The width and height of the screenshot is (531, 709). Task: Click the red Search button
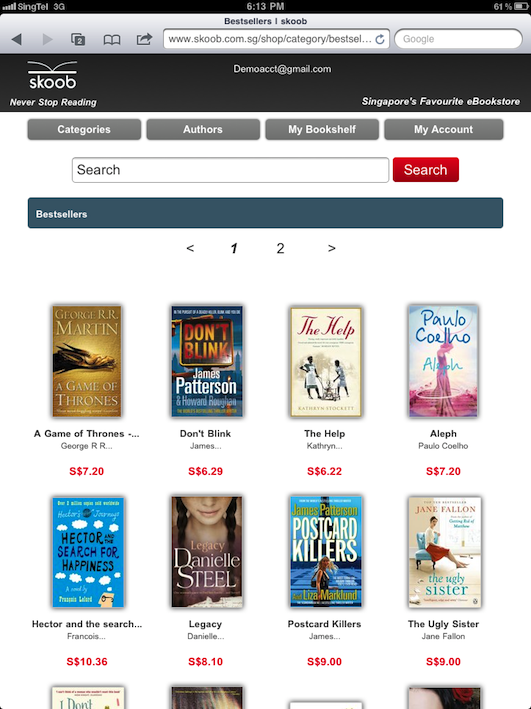426,170
